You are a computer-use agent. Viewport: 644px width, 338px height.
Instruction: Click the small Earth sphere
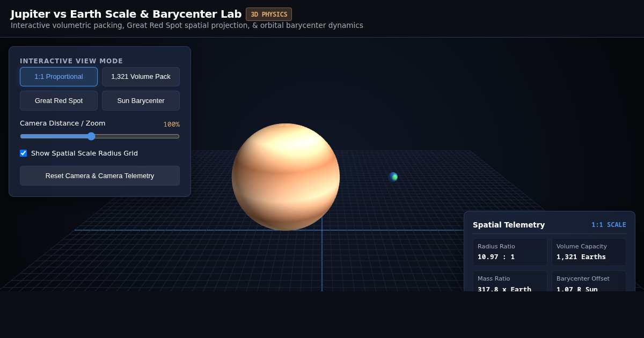[x=393, y=177]
